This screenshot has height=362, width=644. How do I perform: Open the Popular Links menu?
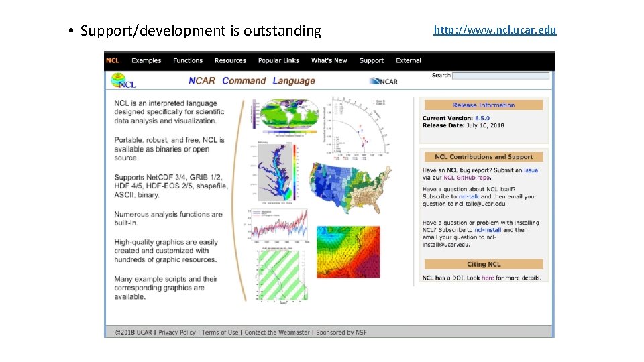(x=278, y=60)
